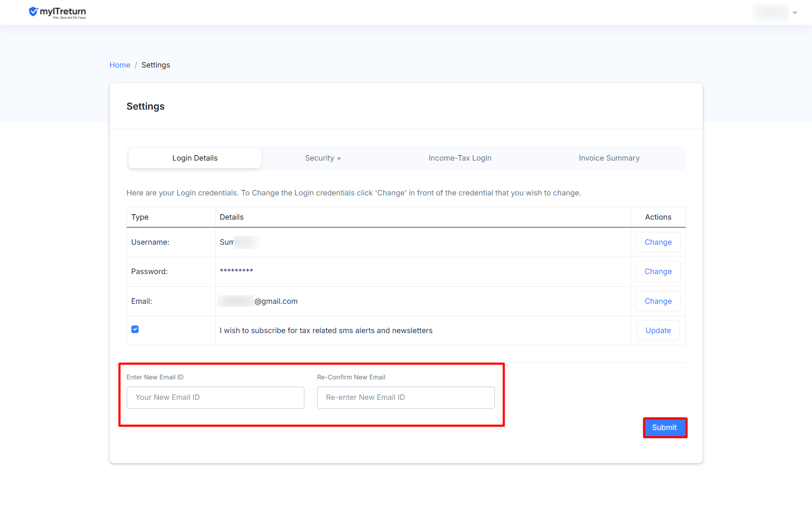Focus the Re-enter New Email ID field
Image resolution: width=812 pixels, height=506 pixels.
pyautogui.click(x=406, y=398)
